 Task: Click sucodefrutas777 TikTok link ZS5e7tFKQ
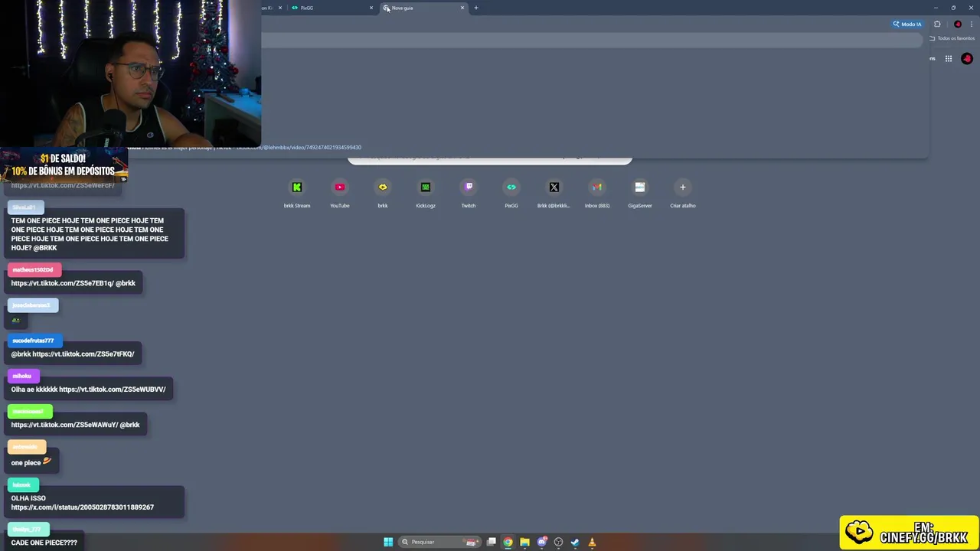click(83, 354)
